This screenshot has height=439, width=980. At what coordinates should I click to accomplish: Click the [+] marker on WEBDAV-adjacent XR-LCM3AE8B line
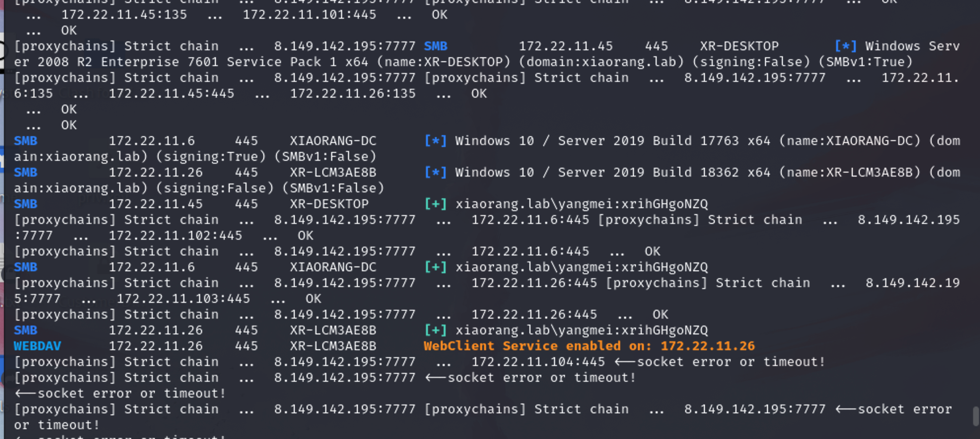(x=435, y=330)
